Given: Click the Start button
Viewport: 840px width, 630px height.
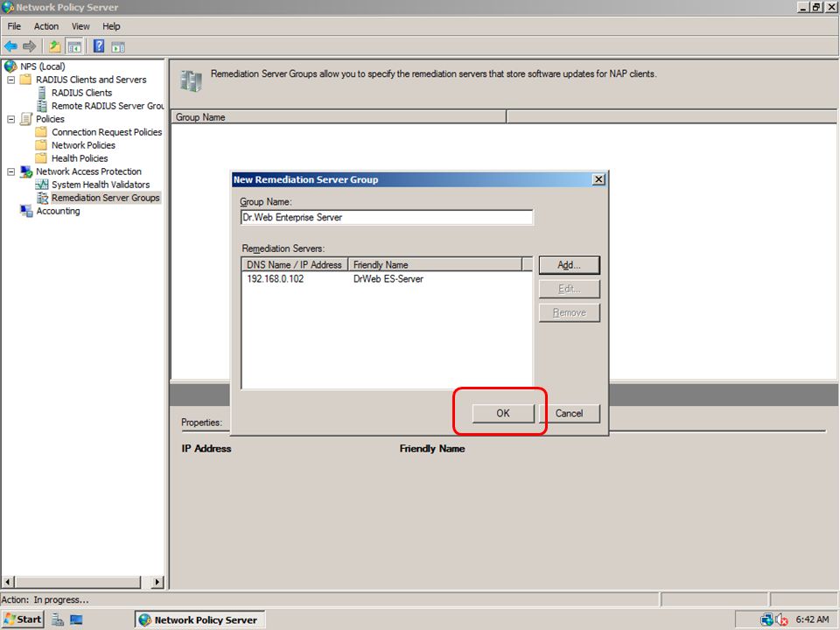Looking at the screenshot, I should pos(23,619).
